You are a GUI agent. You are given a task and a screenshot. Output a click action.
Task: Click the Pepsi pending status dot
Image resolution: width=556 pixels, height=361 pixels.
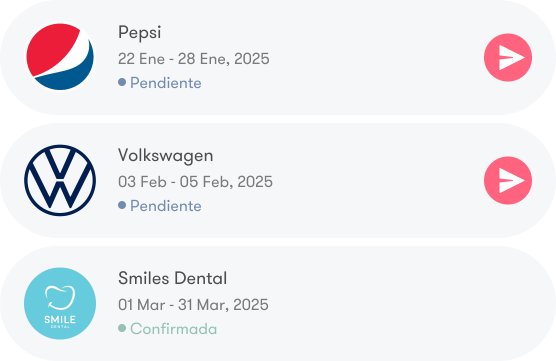coord(122,82)
